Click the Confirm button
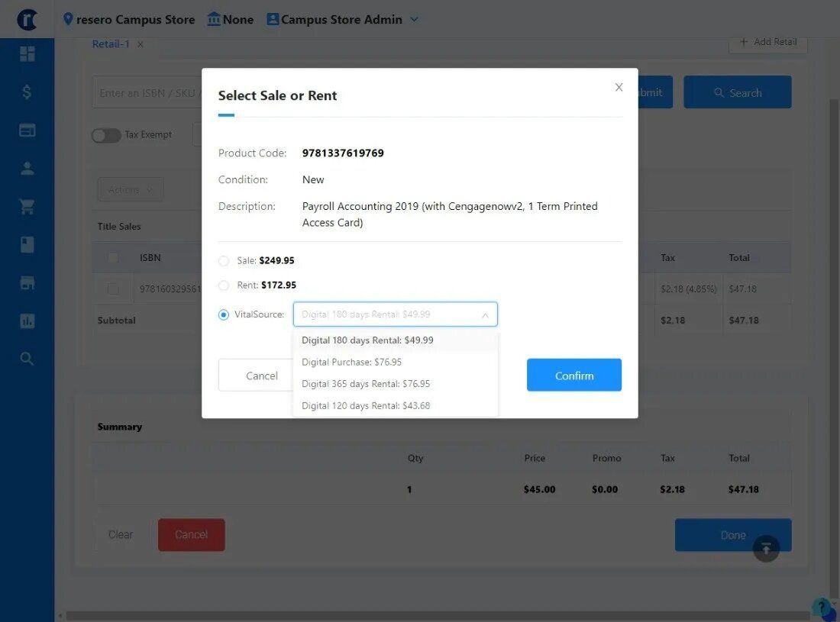The image size is (840, 622). coord(573,375)
